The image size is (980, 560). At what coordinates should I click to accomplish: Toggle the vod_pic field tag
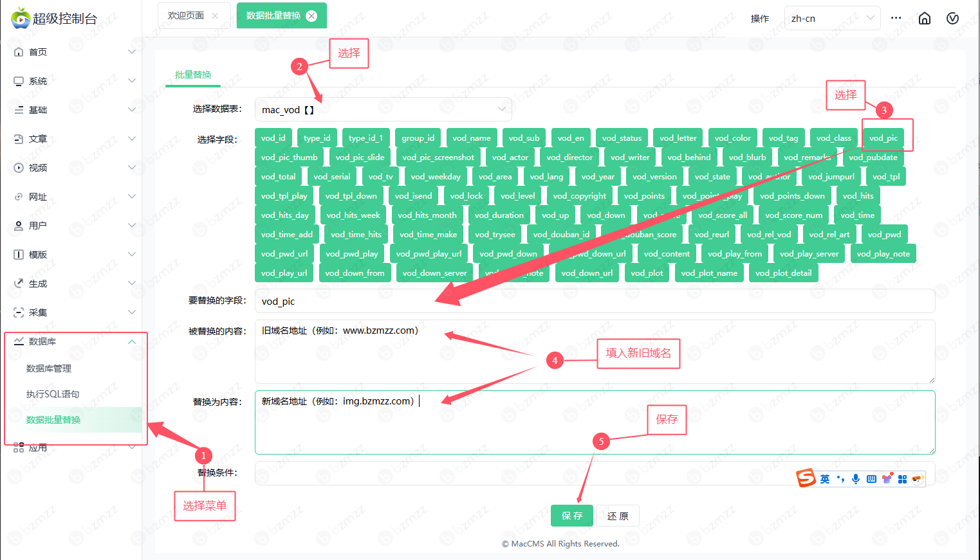click(883, 138)
